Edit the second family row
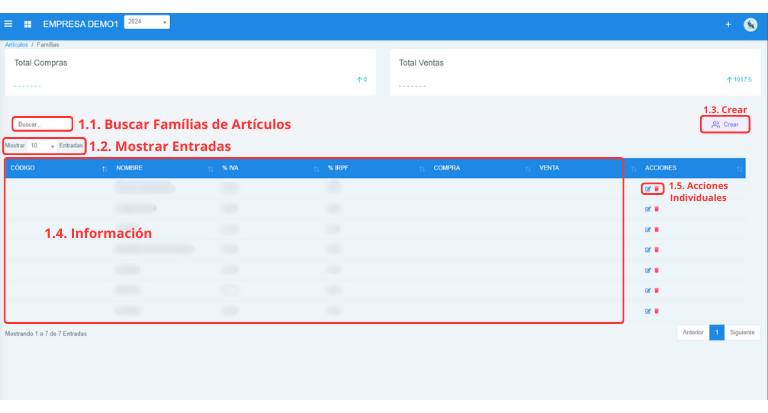 648,209
